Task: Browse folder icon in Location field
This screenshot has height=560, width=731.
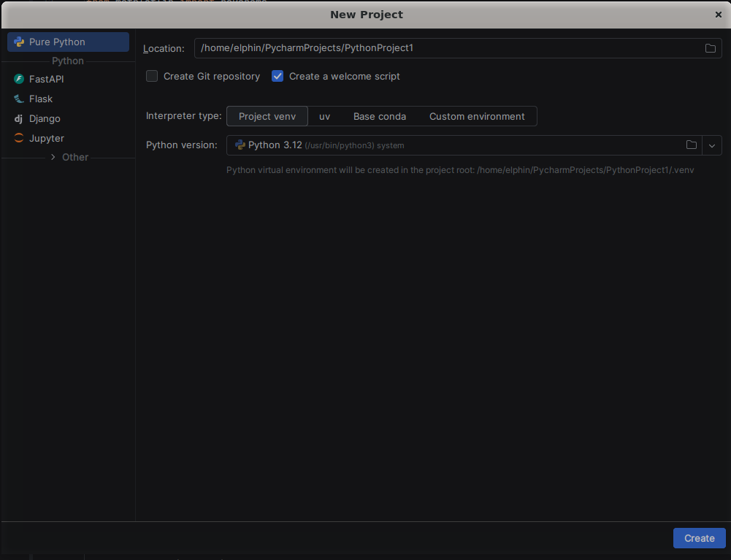Action: click(710, 48)
